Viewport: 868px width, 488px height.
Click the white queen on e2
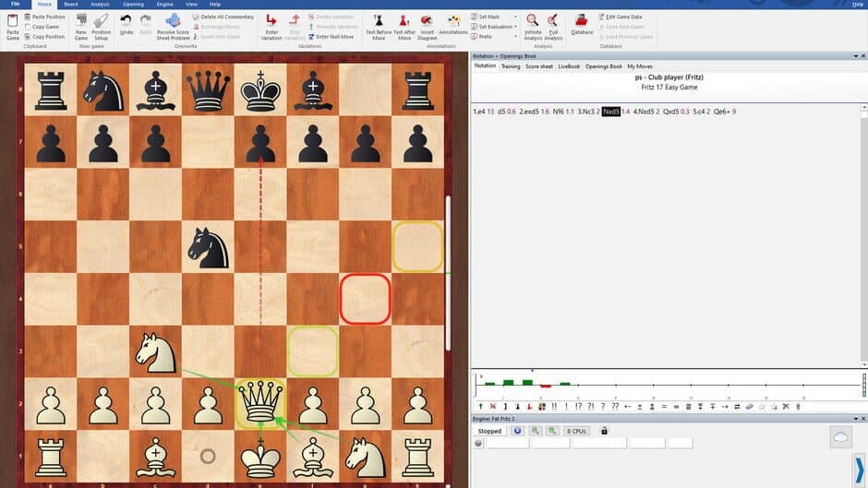click(260, 403)
